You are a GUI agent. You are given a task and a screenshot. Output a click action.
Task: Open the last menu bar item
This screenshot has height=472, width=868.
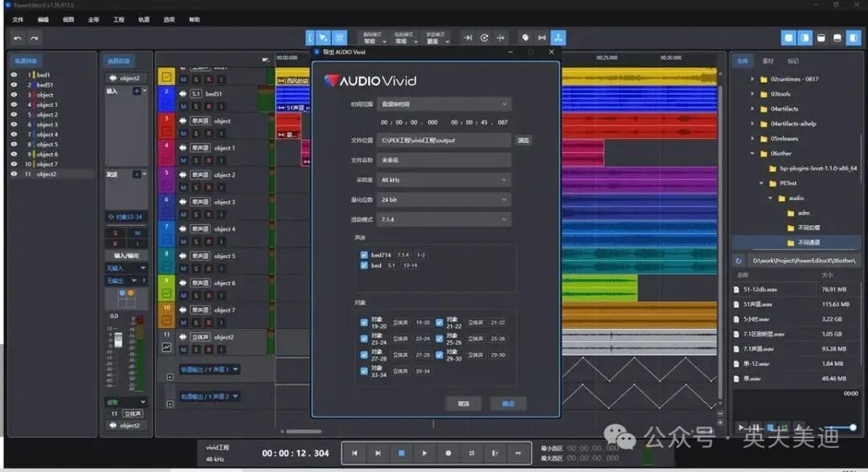[194, 19]
